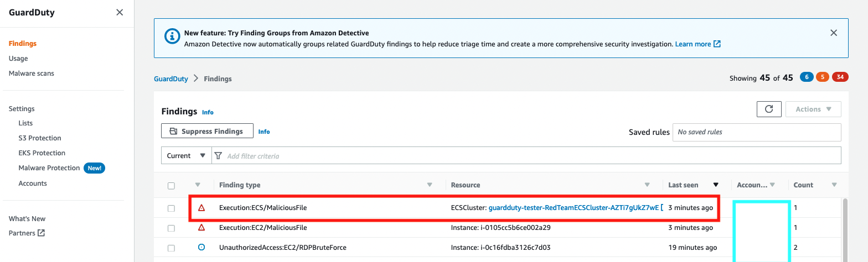The width and height of the screenshot is (868, 262).
Task: Click the info icon in the feature banner
Action: pos(173,36)
